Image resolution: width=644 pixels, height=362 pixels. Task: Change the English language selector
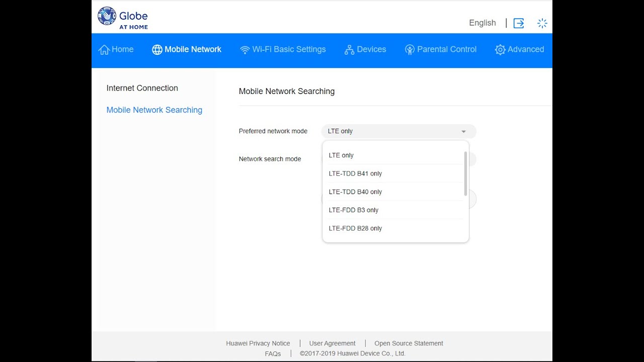tap(482, 23)
